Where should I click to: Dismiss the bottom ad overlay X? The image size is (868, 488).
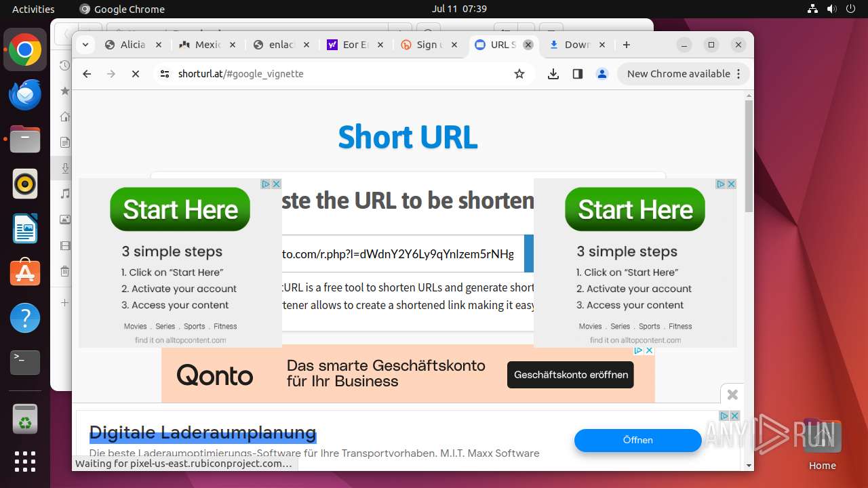coord(732,394)
